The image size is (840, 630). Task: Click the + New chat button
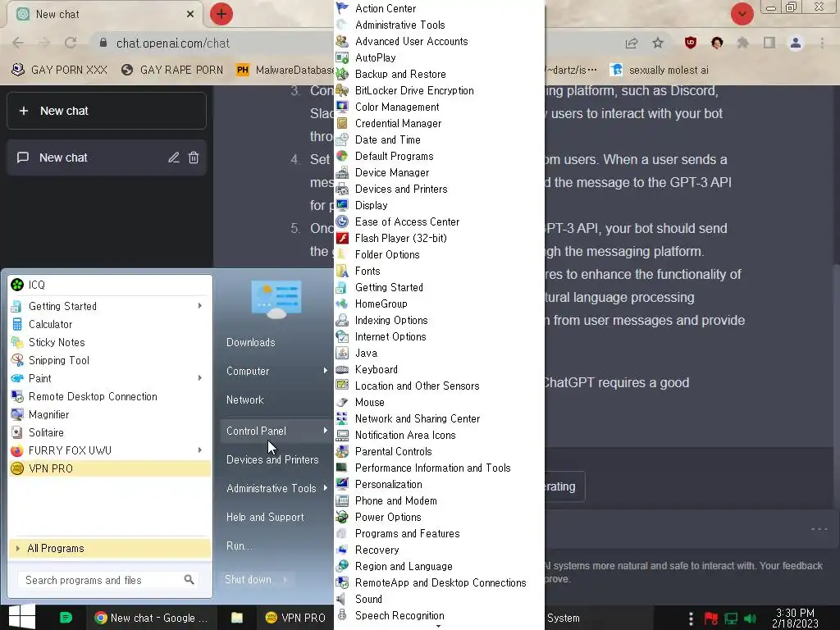coord(107,111)
